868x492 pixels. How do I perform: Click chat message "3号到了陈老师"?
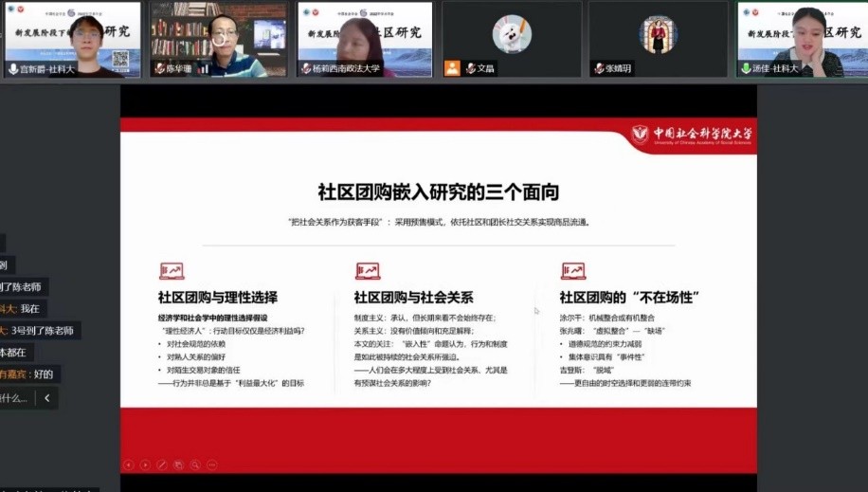pos(43,331)
